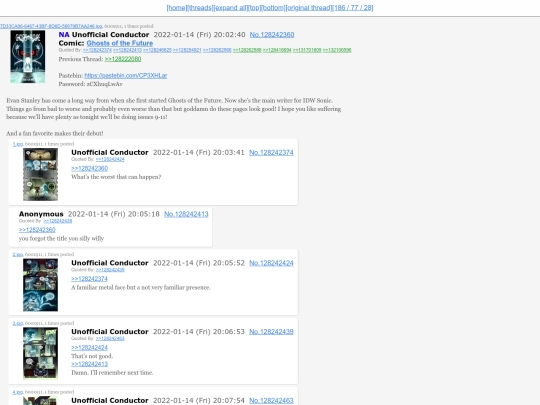Click the Password line in opening post

91,84
